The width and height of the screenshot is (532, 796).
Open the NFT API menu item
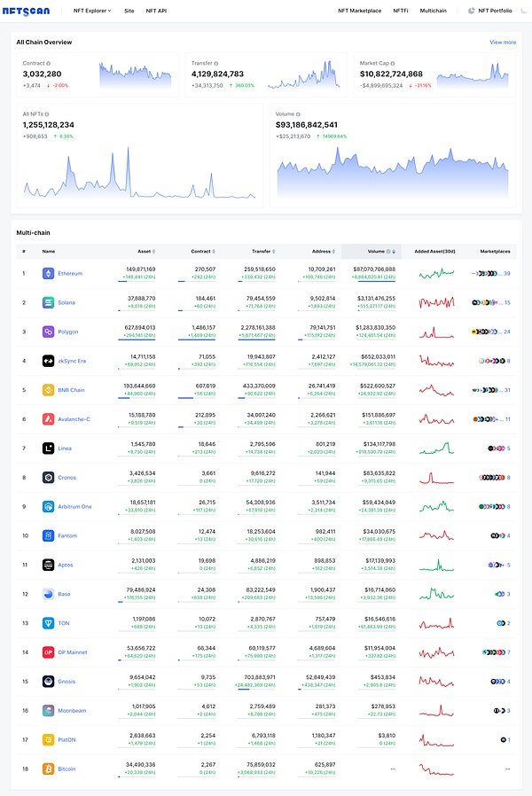[156, 11]
